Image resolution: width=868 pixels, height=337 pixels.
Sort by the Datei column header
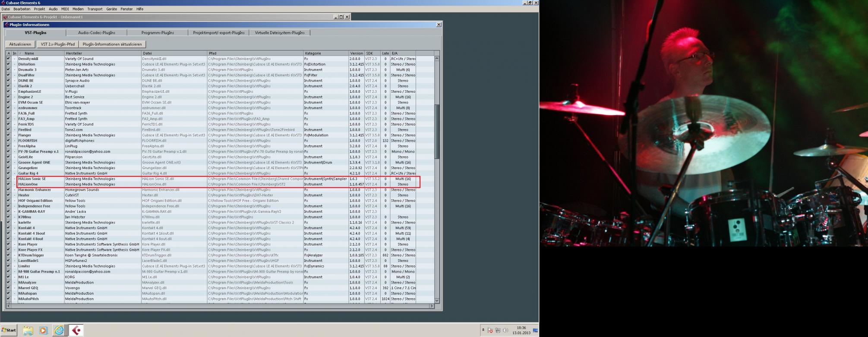174,54
